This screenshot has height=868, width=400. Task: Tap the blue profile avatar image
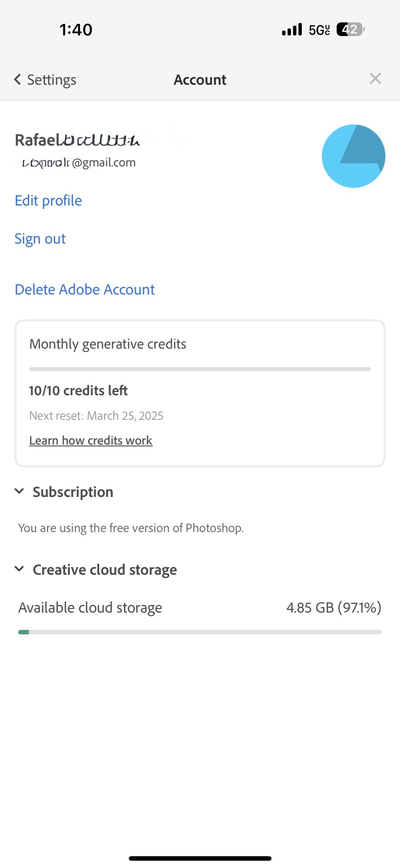pyautogui.click(x=353, y=156)
